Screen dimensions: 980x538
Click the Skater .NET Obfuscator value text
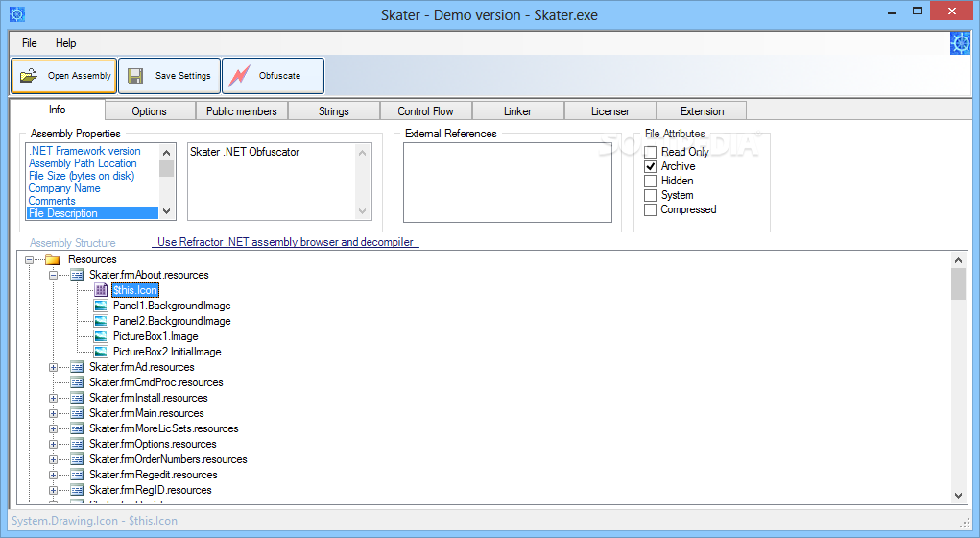pyautogui.click(x=245, y=152)
